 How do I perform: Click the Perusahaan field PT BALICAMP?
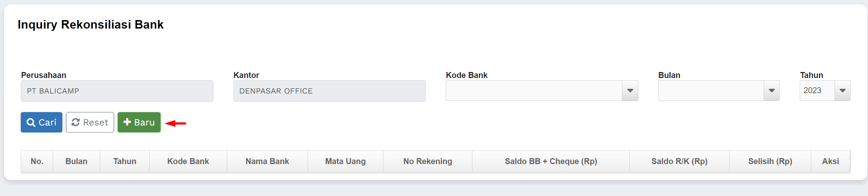pyautogui.click(x=117, y=91)
